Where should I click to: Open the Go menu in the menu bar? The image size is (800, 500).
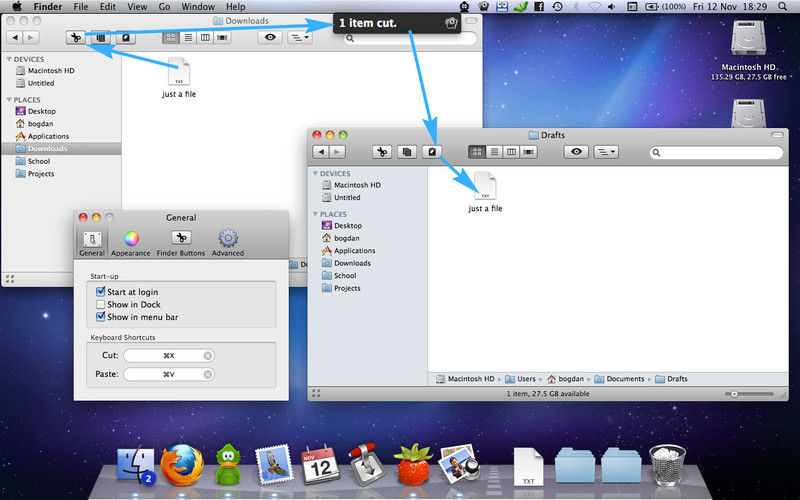coord(164,7)
